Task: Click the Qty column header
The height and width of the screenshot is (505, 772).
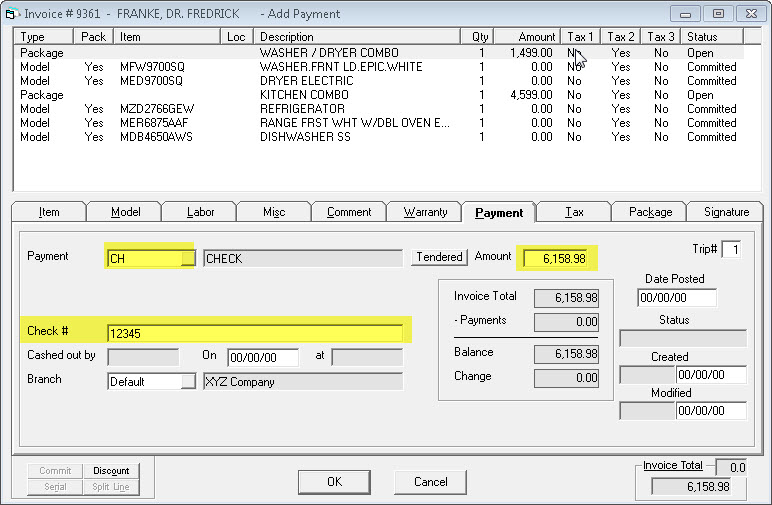Action: point(478,37)
